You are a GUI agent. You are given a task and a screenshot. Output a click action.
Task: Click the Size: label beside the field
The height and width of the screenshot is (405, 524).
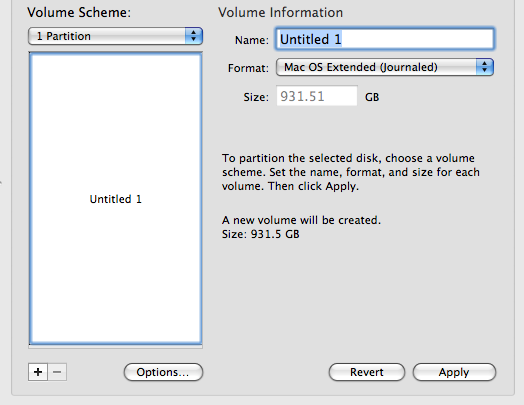[256, 97]
